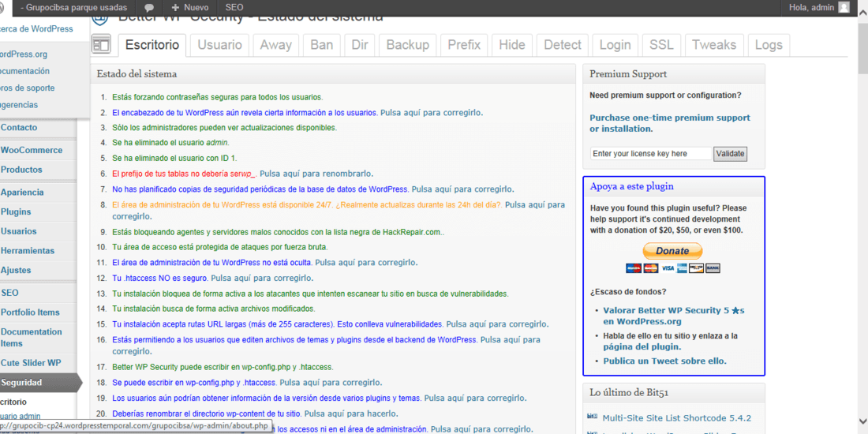Click the WordPress logo in admin bar
868x434 pixels.
pos(2,8)
